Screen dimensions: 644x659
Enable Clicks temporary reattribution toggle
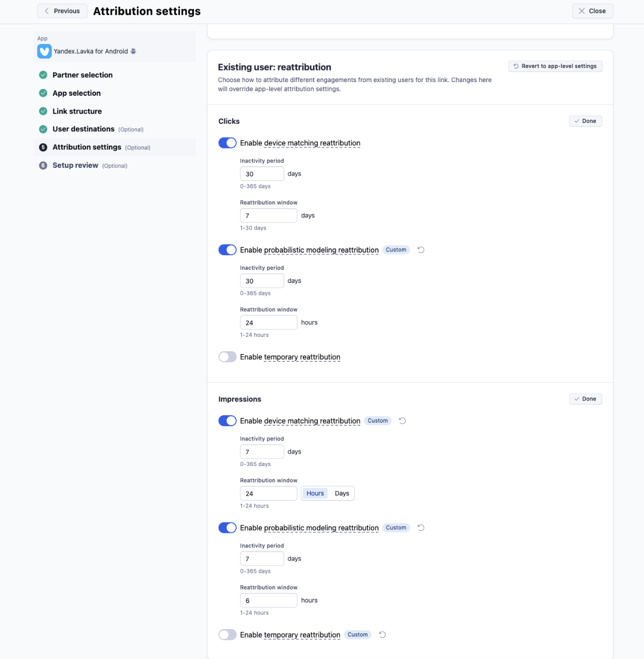coord(227,357)
